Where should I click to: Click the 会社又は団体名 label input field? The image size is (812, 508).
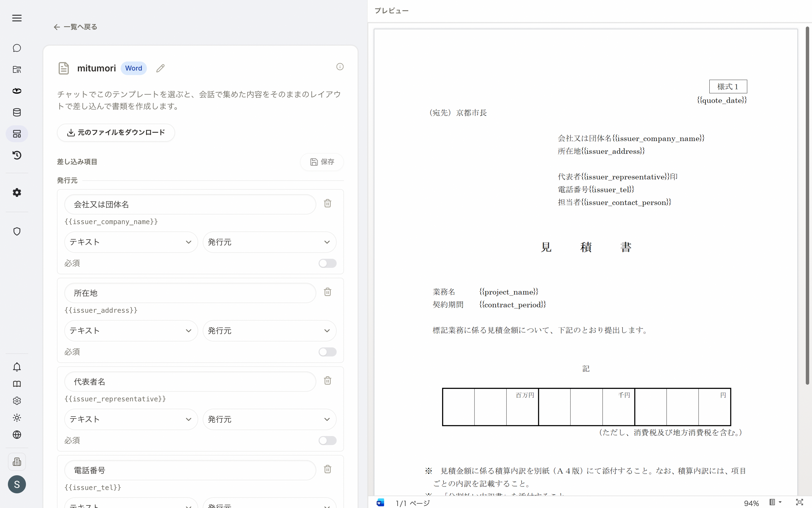point(190,204)
